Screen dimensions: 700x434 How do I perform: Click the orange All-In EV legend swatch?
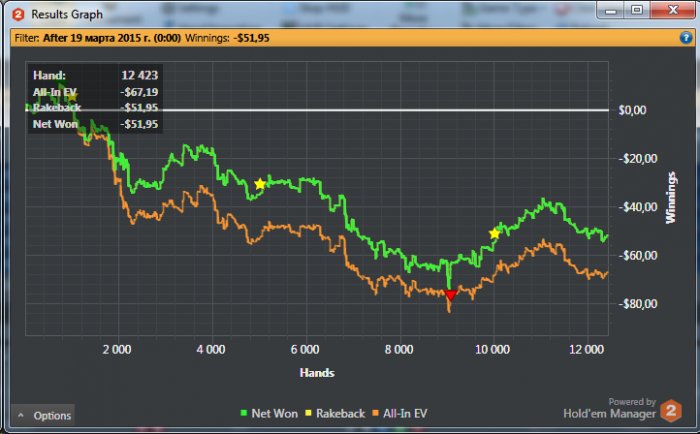375,413
